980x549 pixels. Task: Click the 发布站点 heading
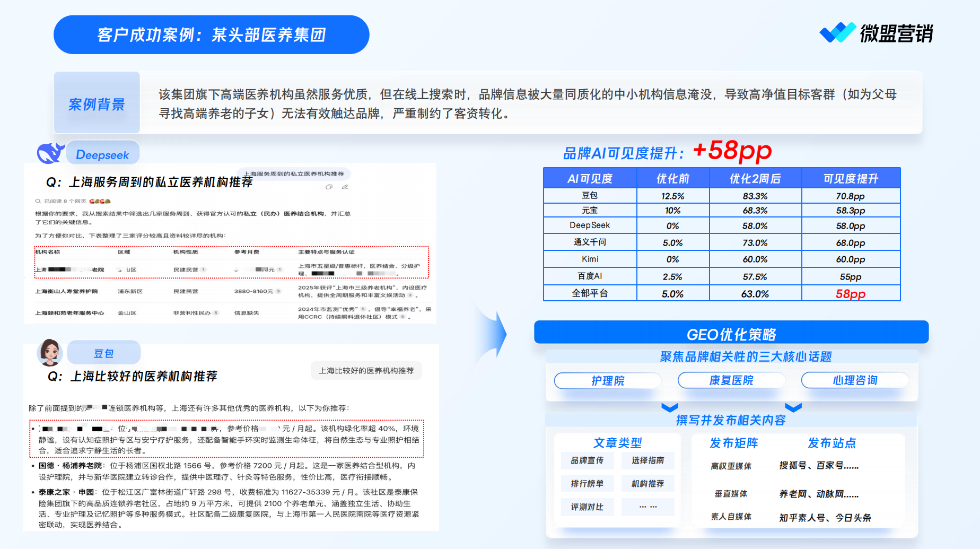click(x=832, y=443)
